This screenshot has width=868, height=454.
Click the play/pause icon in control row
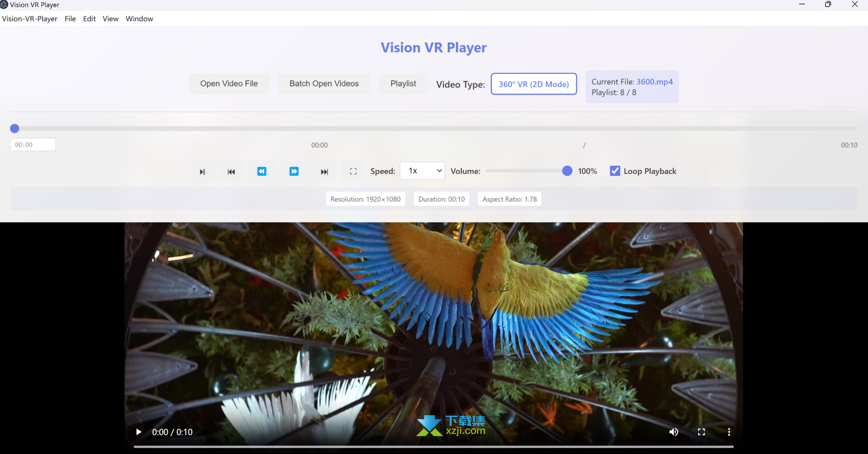202,171
